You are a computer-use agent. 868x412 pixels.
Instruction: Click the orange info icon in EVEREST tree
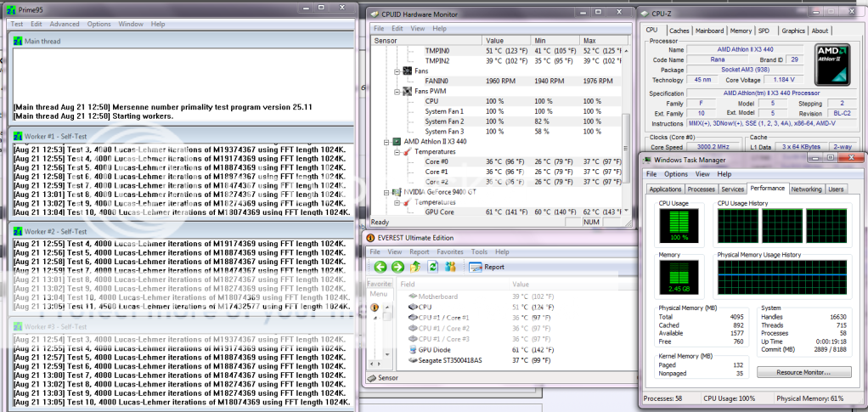375,307
